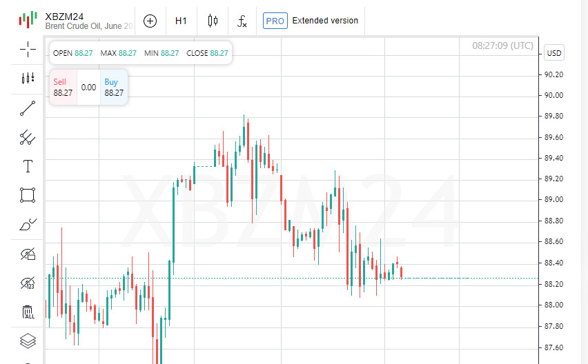The image size is (588, 364).
Task: Open the fx indicators menu
Action: click(242, 21)
